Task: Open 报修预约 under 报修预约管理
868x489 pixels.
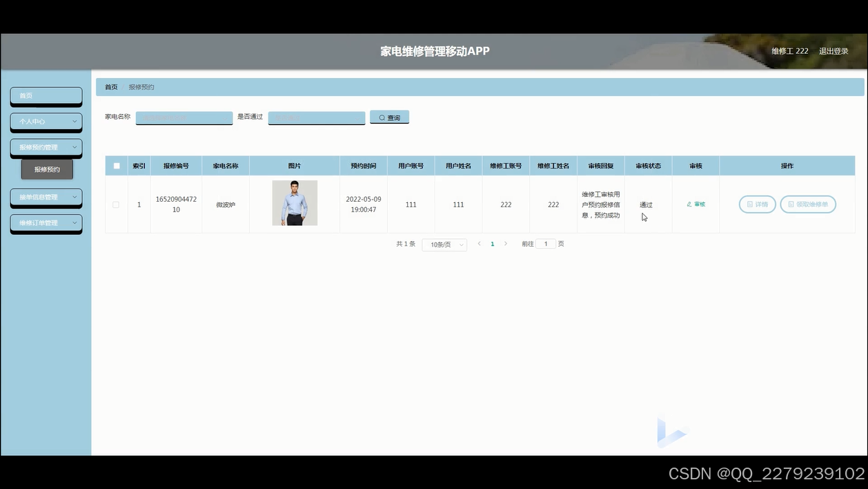Action: (x=47, y=169)
